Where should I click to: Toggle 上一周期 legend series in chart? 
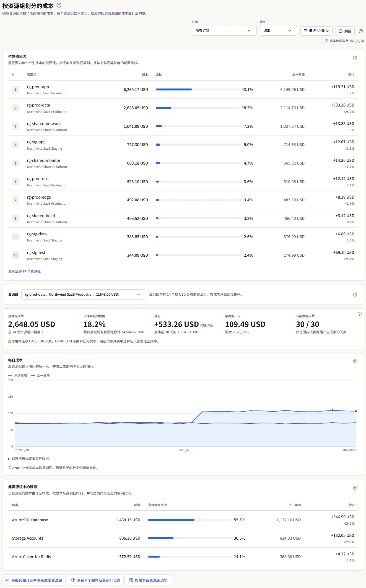40,376
